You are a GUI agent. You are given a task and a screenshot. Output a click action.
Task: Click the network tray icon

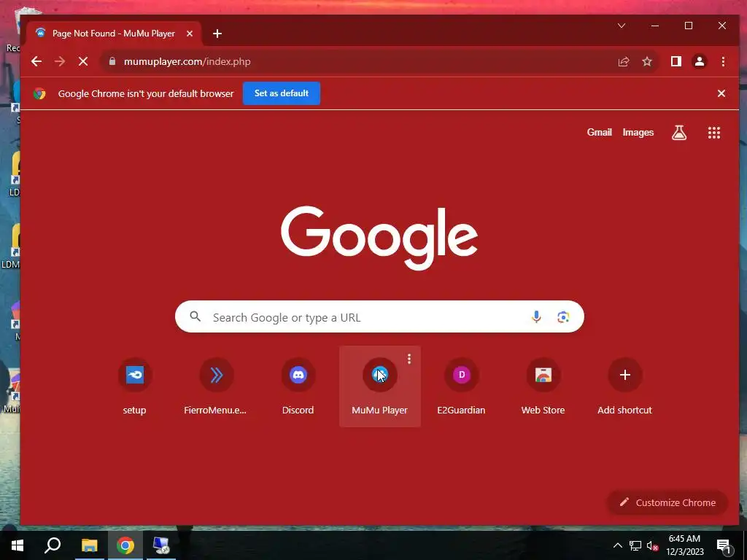[x=635, y=545]
